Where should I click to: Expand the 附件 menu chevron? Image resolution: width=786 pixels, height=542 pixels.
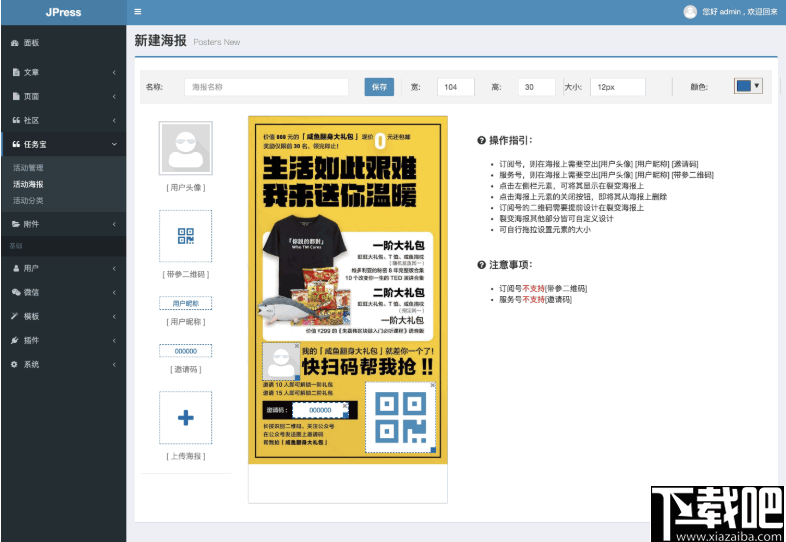(x=114, y=224)
